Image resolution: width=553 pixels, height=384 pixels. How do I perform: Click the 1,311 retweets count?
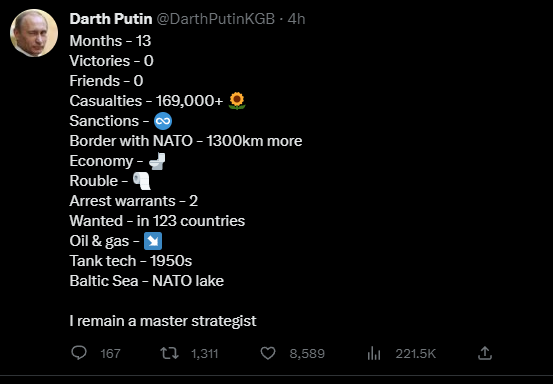click(205, 353)
